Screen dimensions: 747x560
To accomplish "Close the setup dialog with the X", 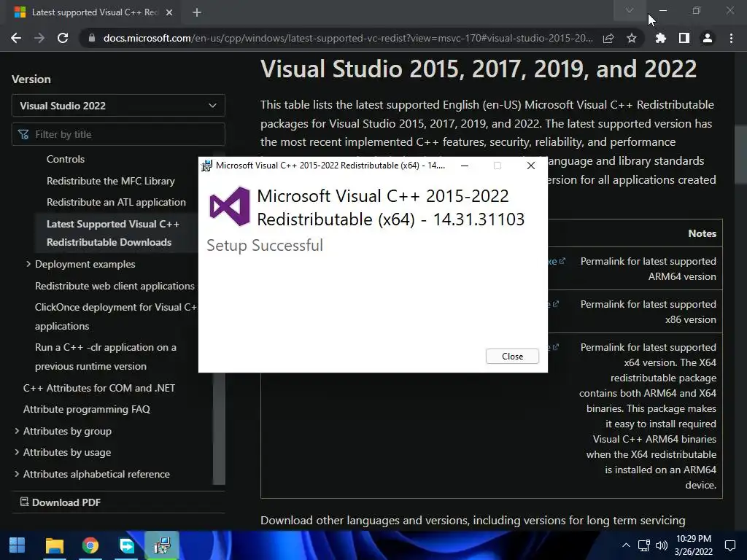I will point(531,166).
